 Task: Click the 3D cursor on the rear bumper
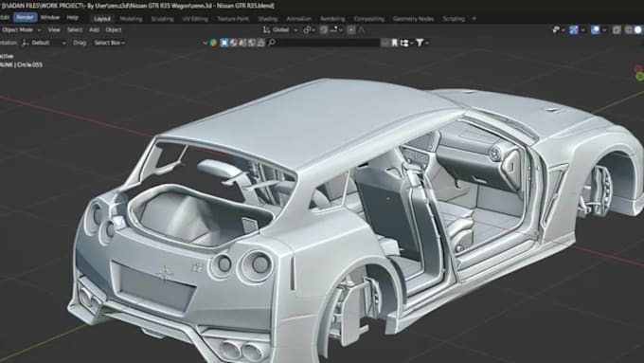tap(164, 273)
